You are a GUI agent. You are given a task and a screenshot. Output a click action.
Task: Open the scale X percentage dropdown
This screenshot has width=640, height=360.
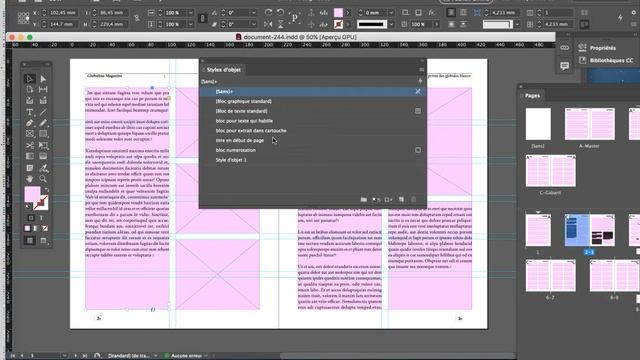pos(191,13)
